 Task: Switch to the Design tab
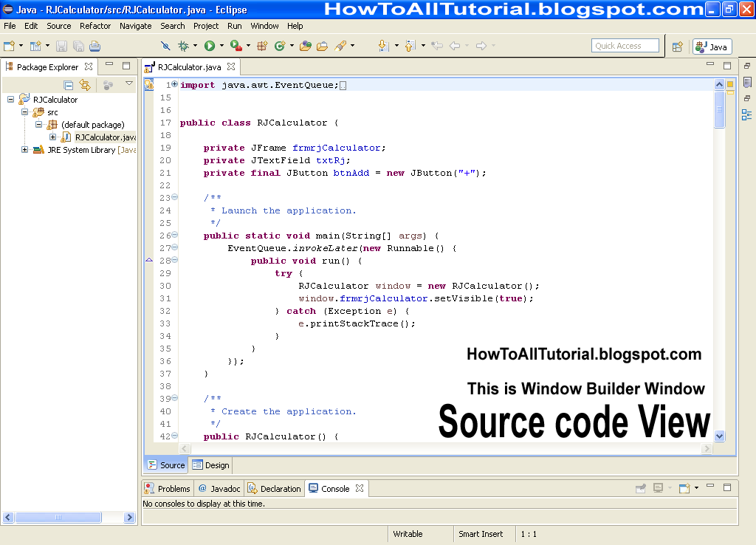[x=210, y=465]
